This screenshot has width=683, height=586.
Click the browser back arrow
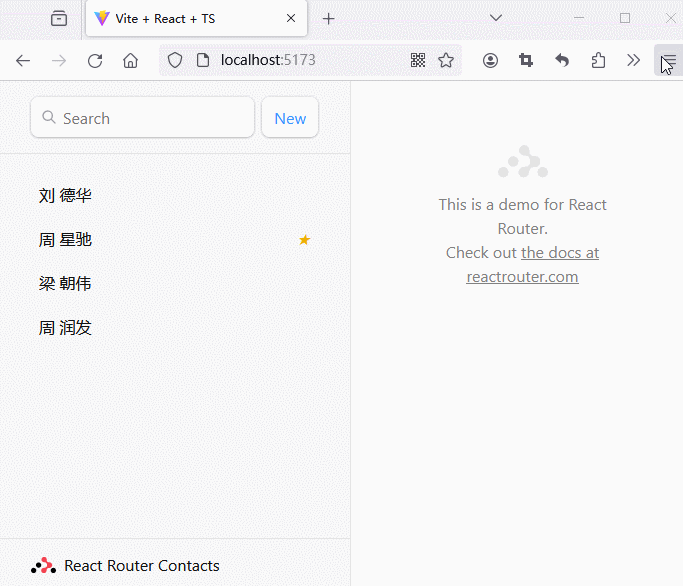coord(23,60)
